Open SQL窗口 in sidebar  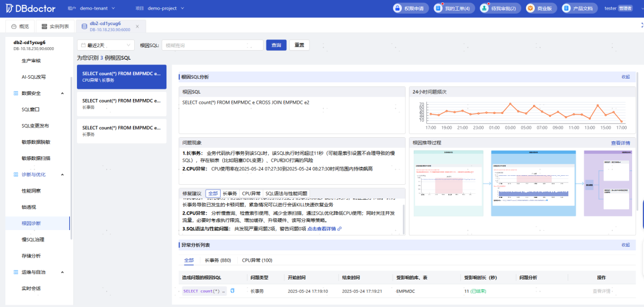[30, 110]
